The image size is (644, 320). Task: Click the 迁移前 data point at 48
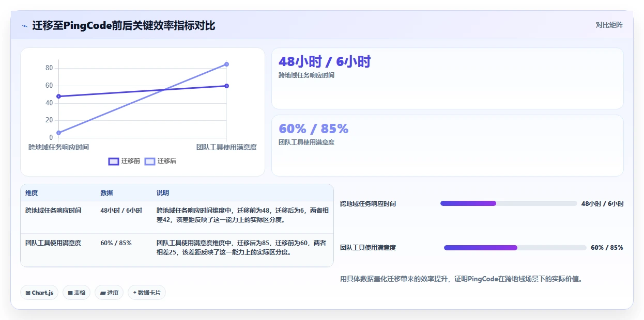point(59,96)
